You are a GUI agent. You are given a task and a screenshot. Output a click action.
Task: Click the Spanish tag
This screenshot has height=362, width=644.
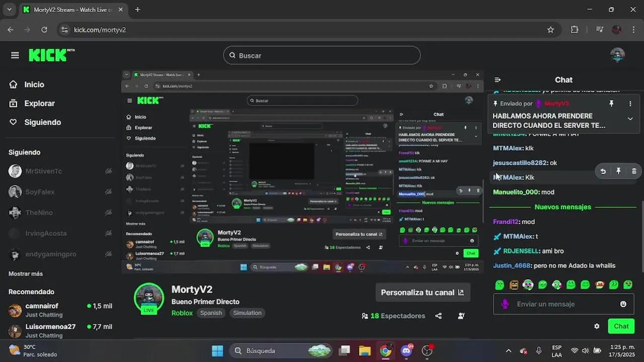tap(211, 313)
